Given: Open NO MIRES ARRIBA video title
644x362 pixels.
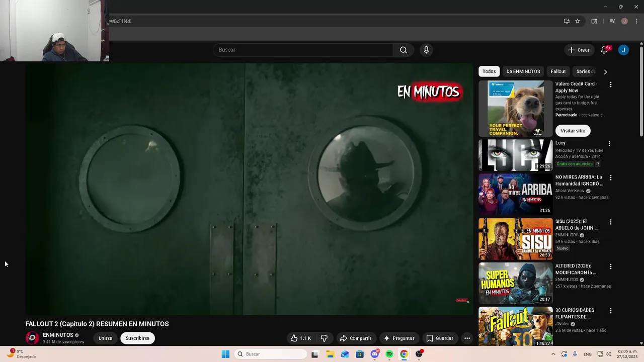Looking at the screenshot, I should coord(579,180).
